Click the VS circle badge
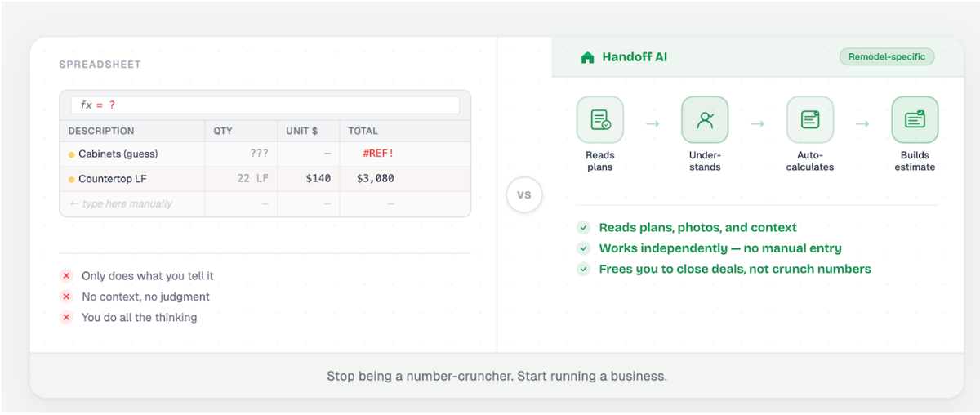Image resolution: width=980 pixels, height=415 pixels. point(523,195)
